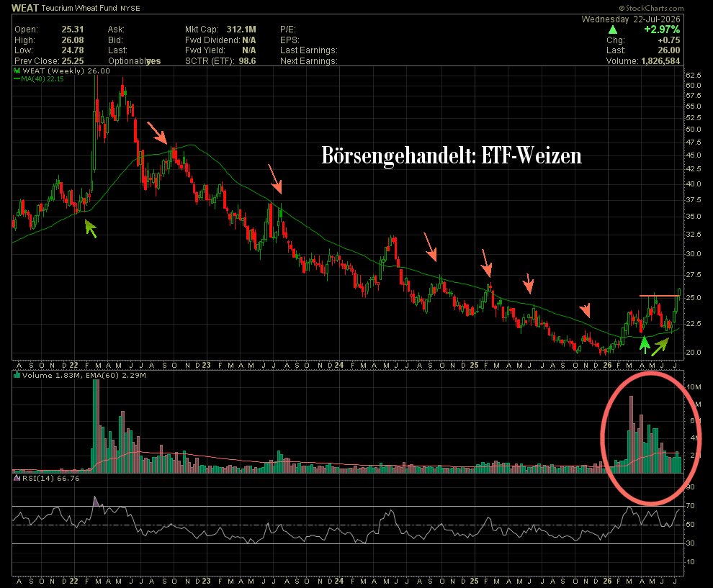713x588 pixels.
Task: Click the 62.5 price axis label
Action: pos(694,75)
